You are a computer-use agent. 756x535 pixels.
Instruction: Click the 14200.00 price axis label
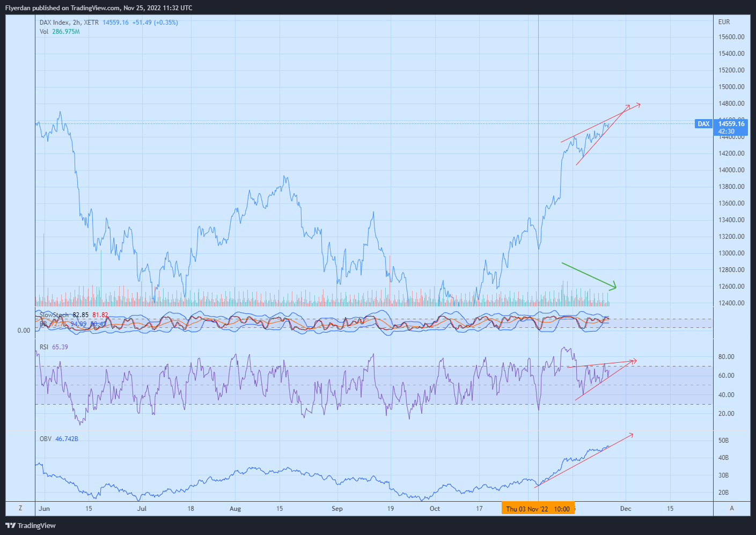[731, 153]
